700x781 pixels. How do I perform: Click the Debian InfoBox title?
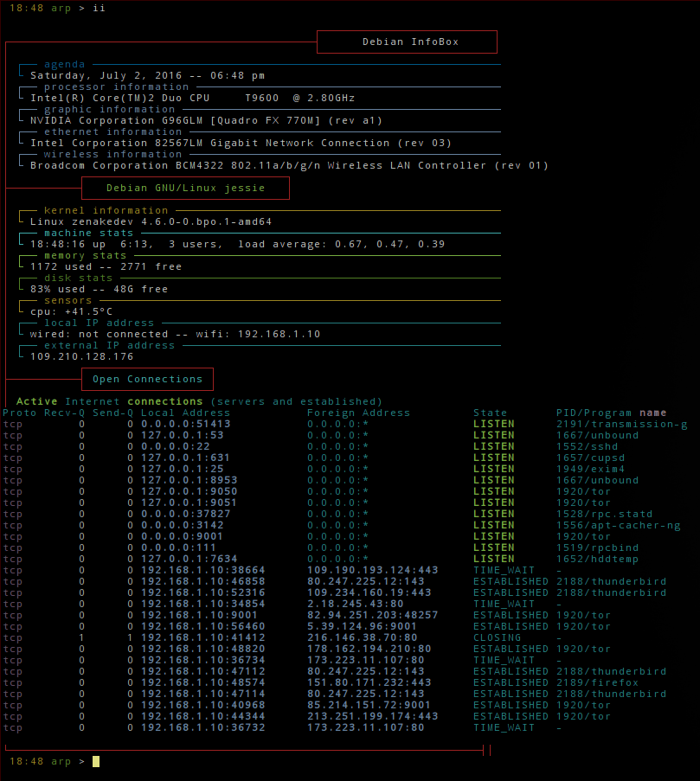pos(406,41)
